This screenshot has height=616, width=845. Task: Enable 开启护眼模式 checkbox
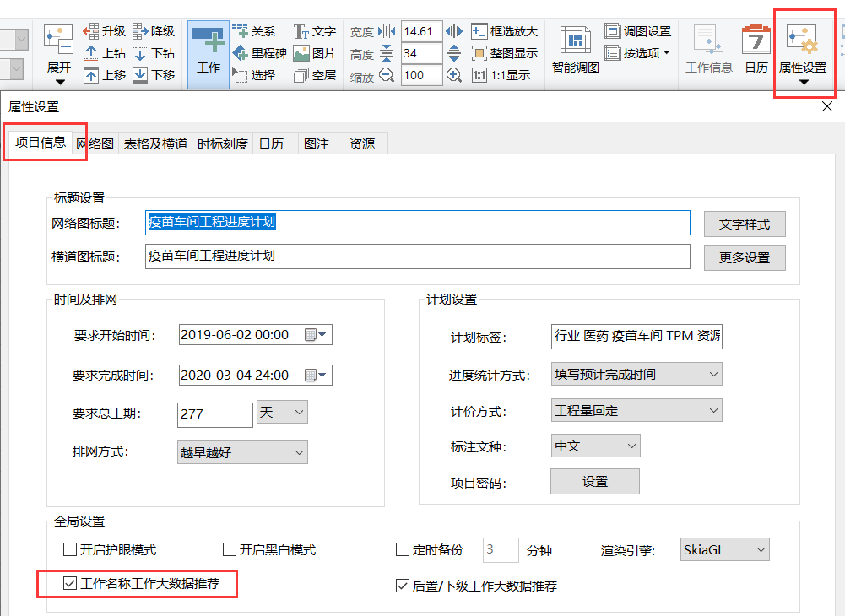(70, 549)
